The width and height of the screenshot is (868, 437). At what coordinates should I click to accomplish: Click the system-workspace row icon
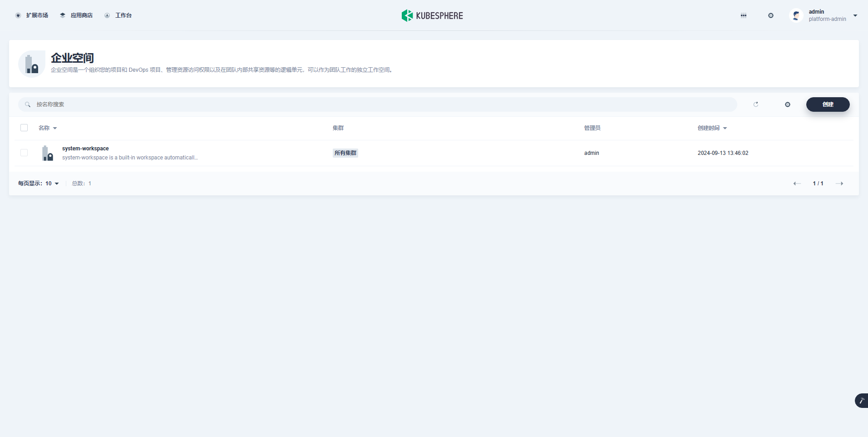(47, 153)
